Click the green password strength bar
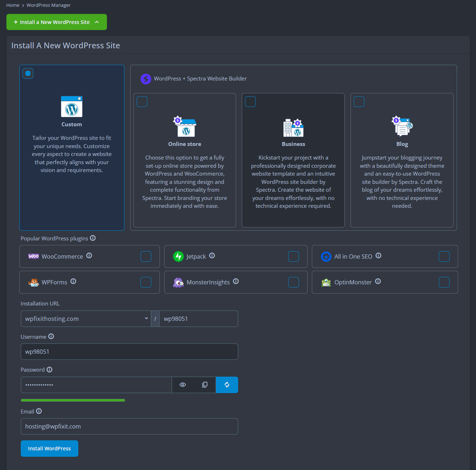 click(x=73, y=400)
